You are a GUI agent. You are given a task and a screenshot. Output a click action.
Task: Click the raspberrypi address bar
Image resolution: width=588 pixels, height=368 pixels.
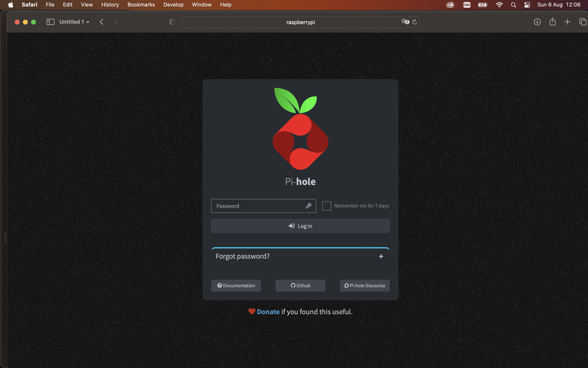click(300, 22)
